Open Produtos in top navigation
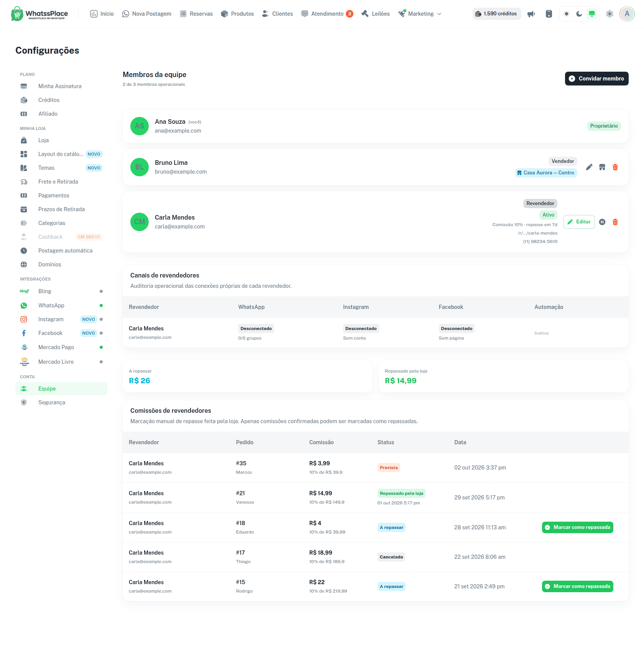Viewport: 644px width, 647px height. [x=238, y=14]
